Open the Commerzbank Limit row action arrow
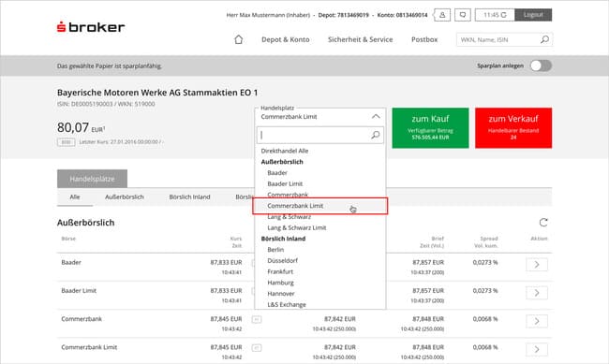This screenshot has width=609, height=364. tap(537, 349)
